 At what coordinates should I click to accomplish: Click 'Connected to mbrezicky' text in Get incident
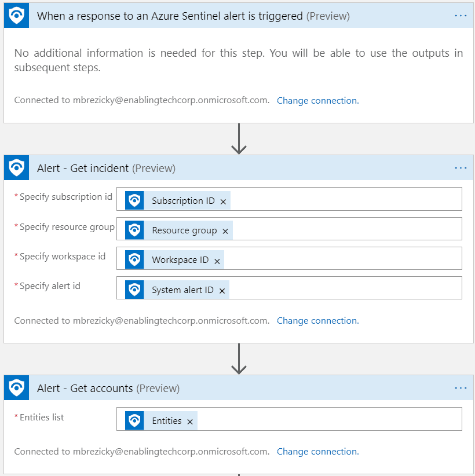(142, 321)
